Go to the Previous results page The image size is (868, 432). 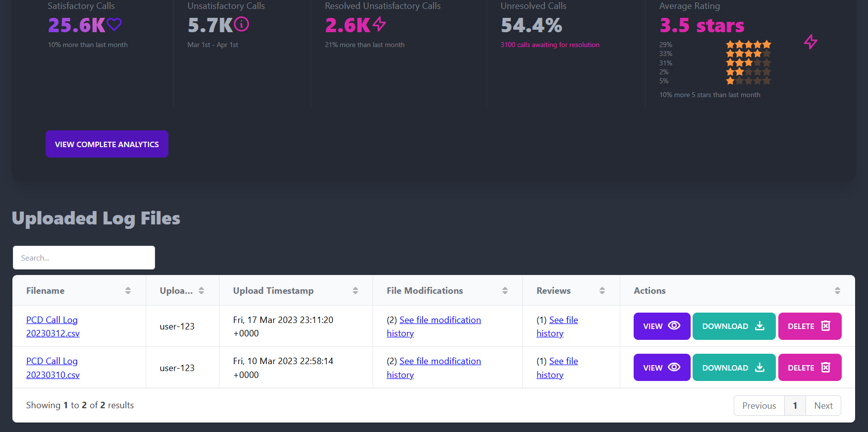point(759,406)
